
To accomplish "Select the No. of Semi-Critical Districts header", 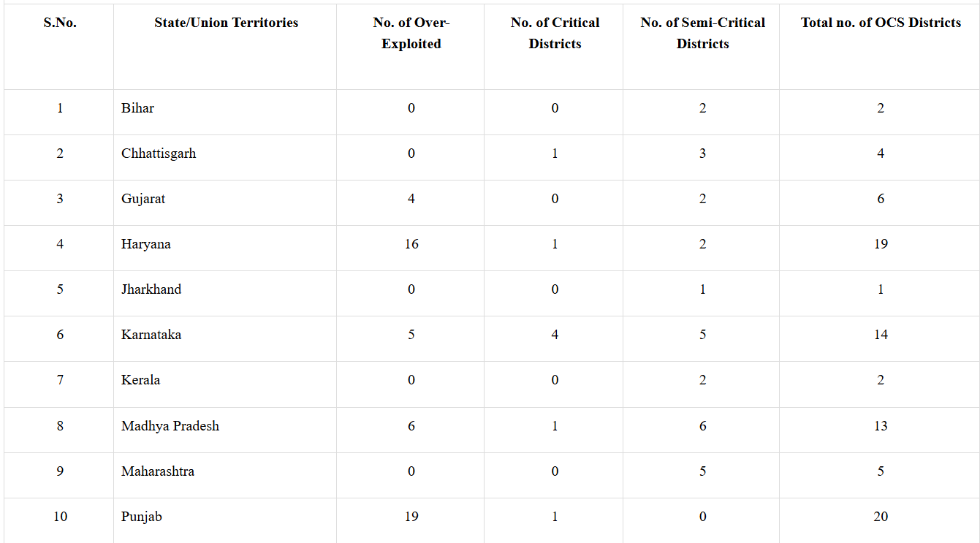I will point(702,33).
